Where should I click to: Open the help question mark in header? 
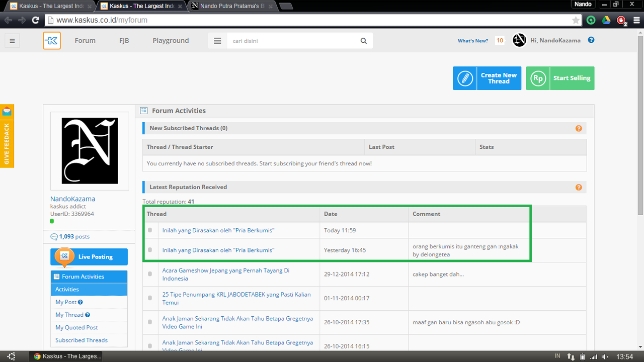[x=591, y=40]
